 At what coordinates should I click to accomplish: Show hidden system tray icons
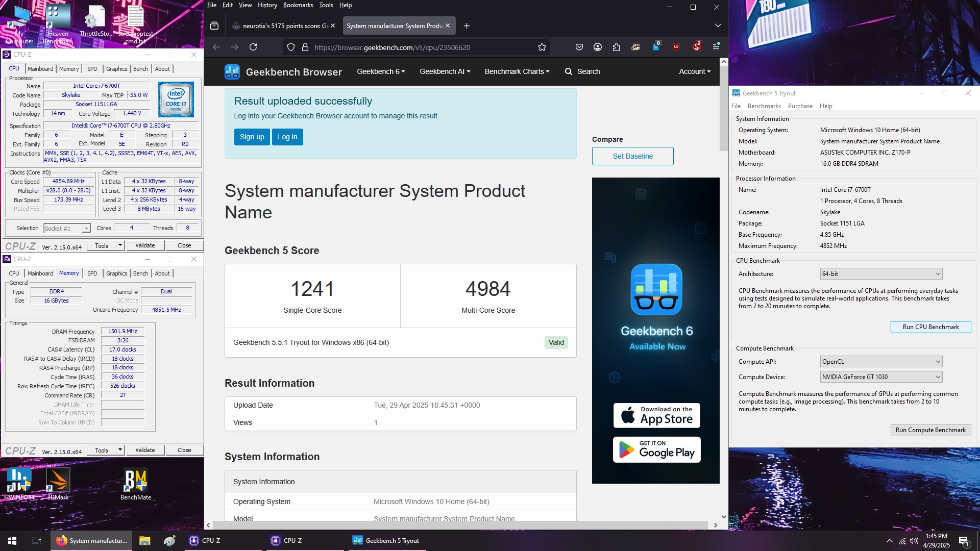click(890, 541)
